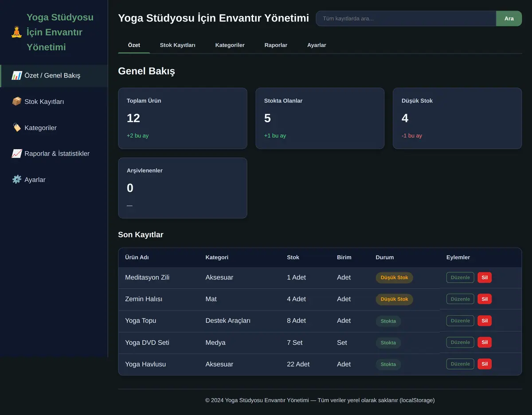Click the 'Destek Araçları' category cell

point(228,321)
